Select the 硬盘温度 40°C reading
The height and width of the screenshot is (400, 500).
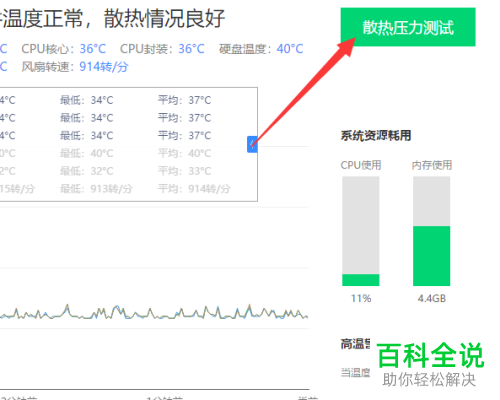tap(261, 49)
